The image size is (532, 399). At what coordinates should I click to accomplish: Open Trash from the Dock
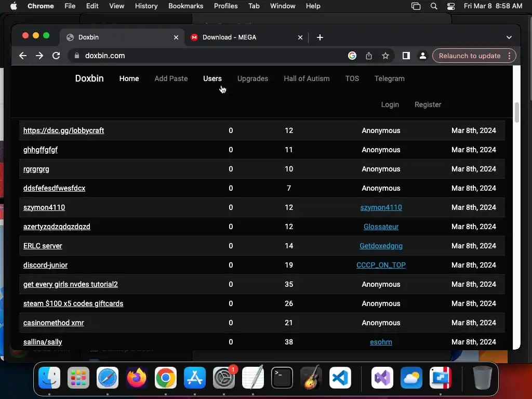(x=483, y=378)
